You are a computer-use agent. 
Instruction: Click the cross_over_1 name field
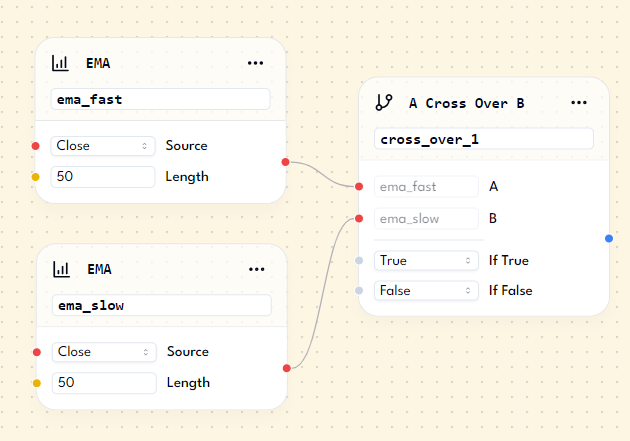[x=484, y=139]
